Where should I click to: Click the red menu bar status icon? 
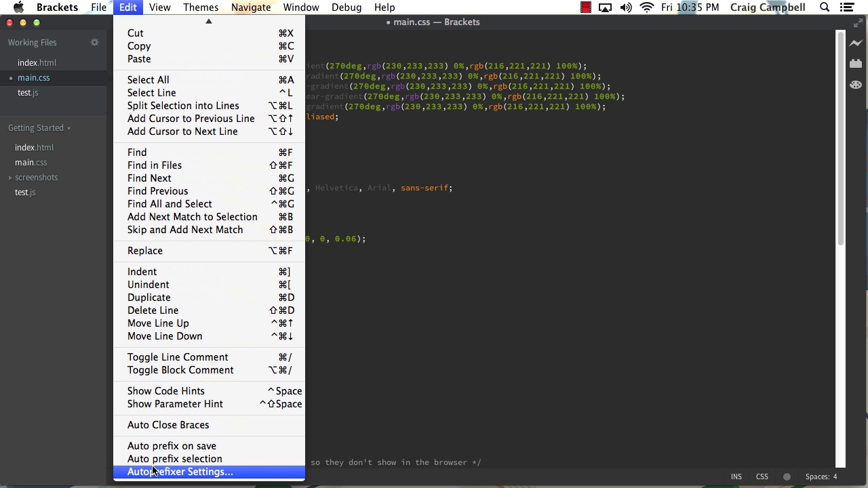(585, 7)
